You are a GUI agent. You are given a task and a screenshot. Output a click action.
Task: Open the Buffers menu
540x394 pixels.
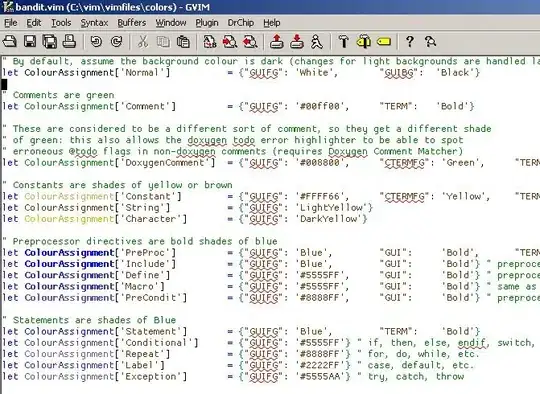tap(132, 23)
